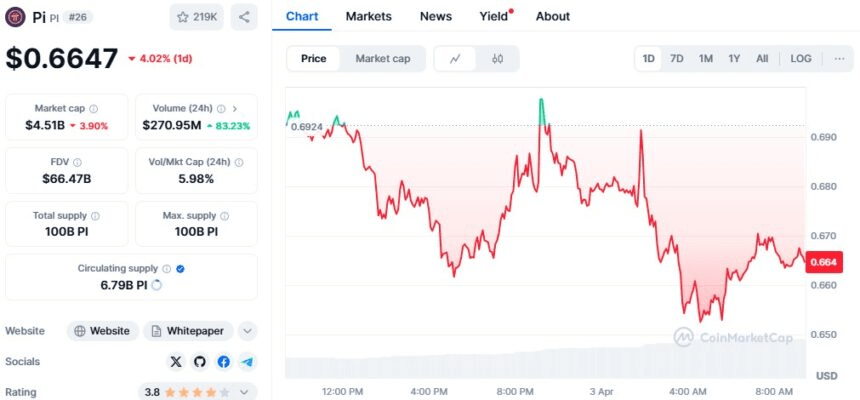860x400 pixels.
Task: Toggle the LOG scale option
Action: 801,59
